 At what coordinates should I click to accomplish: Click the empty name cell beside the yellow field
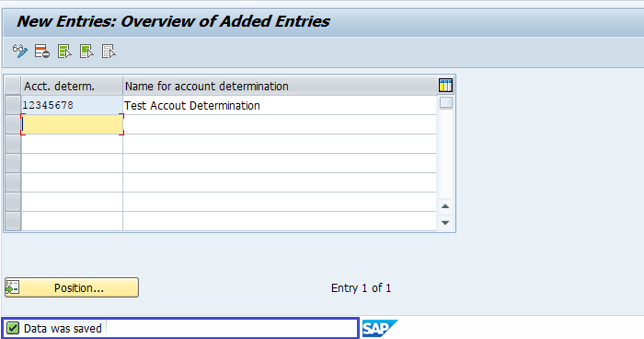coord(280,124)
